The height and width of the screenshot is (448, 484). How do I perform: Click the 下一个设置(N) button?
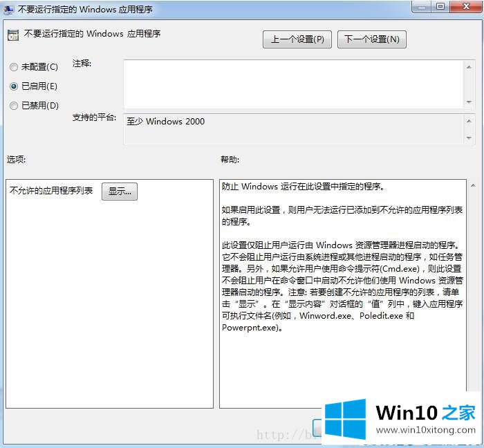(x=372, y=39)
